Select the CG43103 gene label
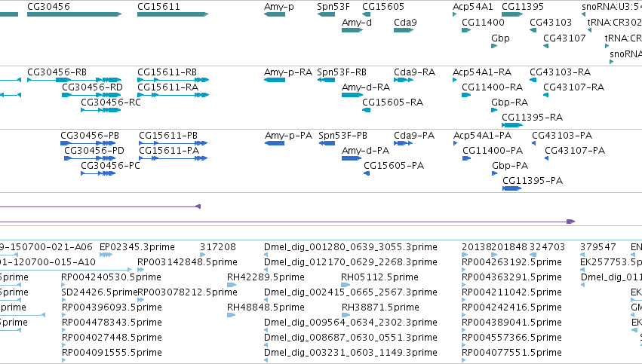Image resolution: width=642 pixels, height=364 pixels. tap(551, 23)
